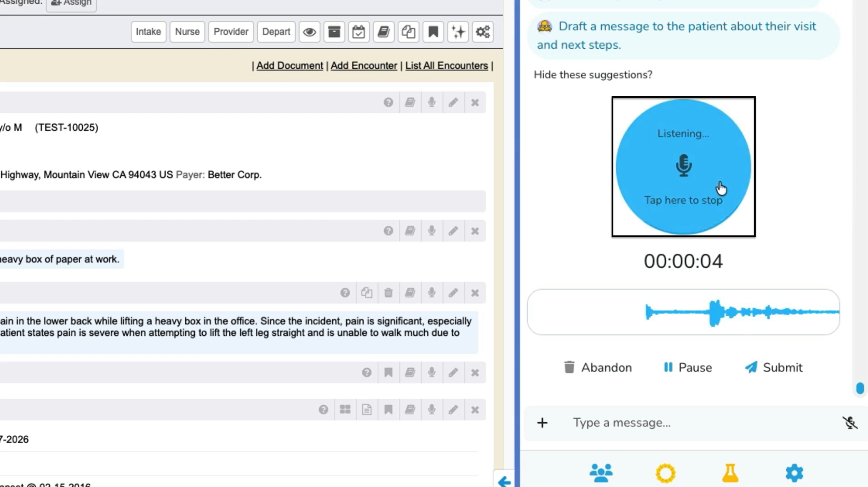The width and height of the screenshot is (868, 487).
Task: Click the microphone icon in the lower back narrative header
Action: [431, 293]
